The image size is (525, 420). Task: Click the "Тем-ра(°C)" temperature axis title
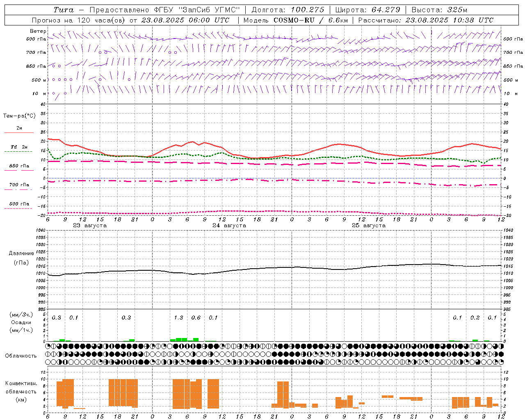(19, 116)
